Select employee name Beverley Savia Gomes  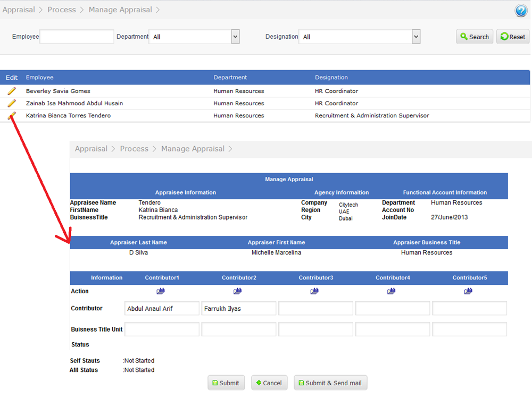58,91
